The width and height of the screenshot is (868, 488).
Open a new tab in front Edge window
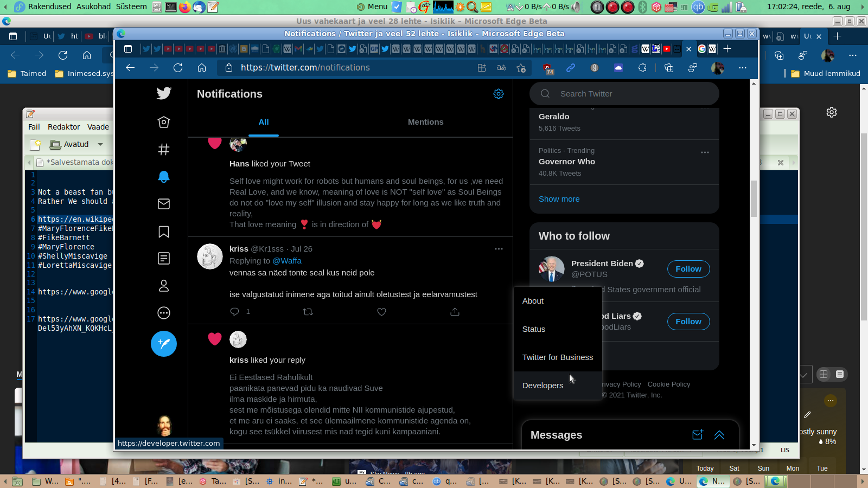727,49
